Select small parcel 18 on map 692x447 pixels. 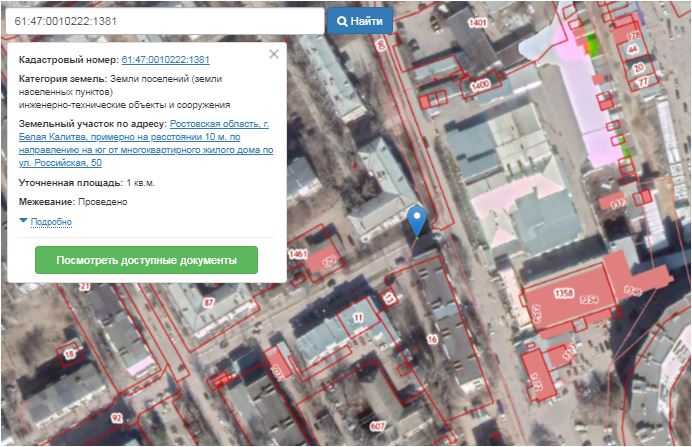[70, 354]
